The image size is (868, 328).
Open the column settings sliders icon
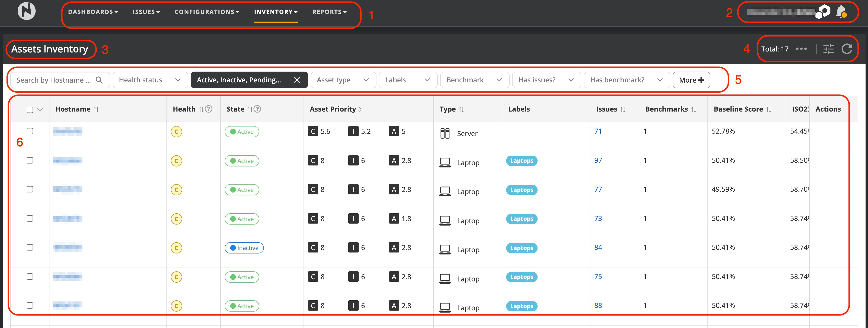[828, 49]
